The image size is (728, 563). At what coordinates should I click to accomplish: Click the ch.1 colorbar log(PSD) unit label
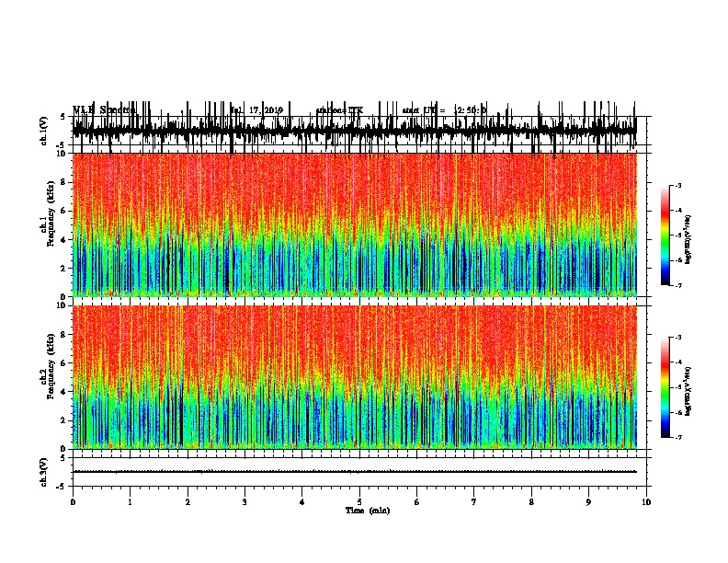tap(688, 240)
